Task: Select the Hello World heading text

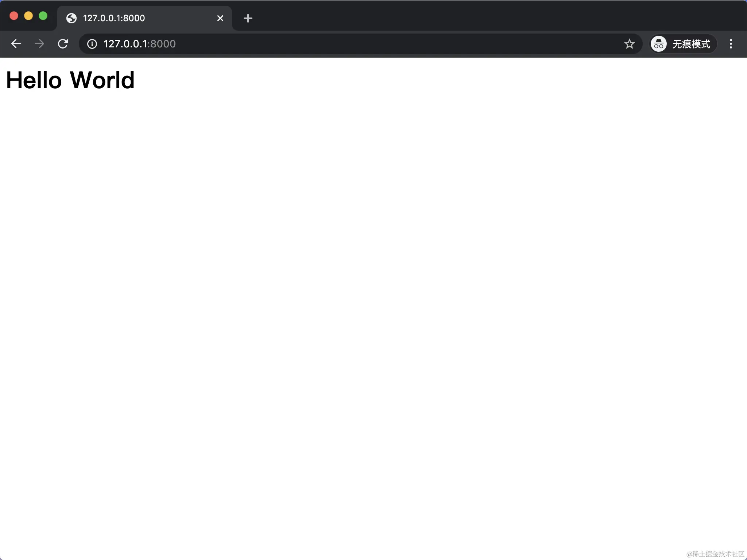Action: pos(70,80)
